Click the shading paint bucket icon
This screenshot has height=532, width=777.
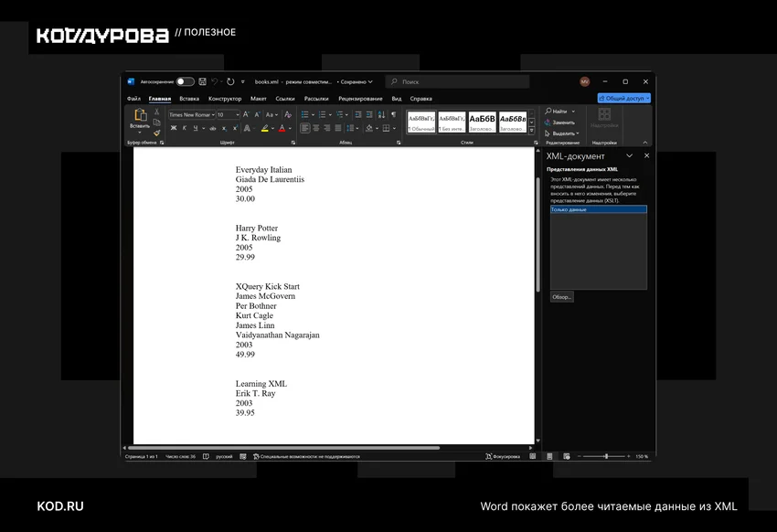click(x=368, y=128)
